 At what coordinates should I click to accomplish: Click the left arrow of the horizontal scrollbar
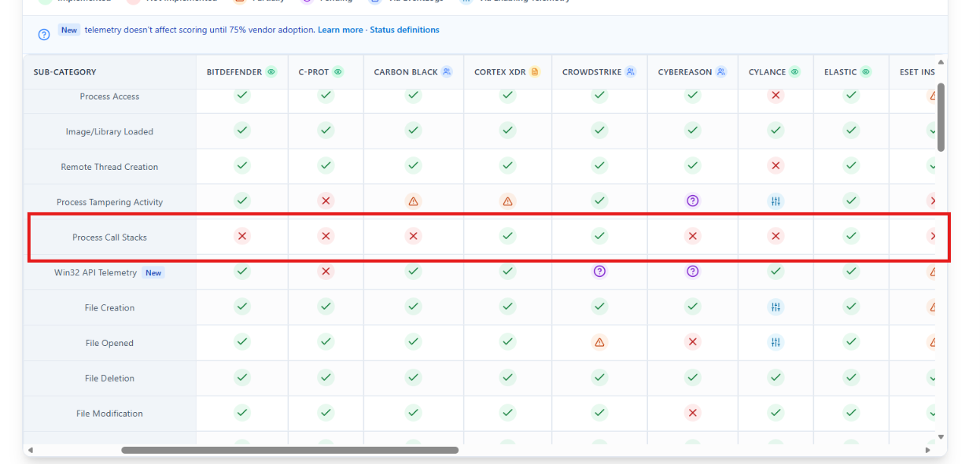coord(31,451)
